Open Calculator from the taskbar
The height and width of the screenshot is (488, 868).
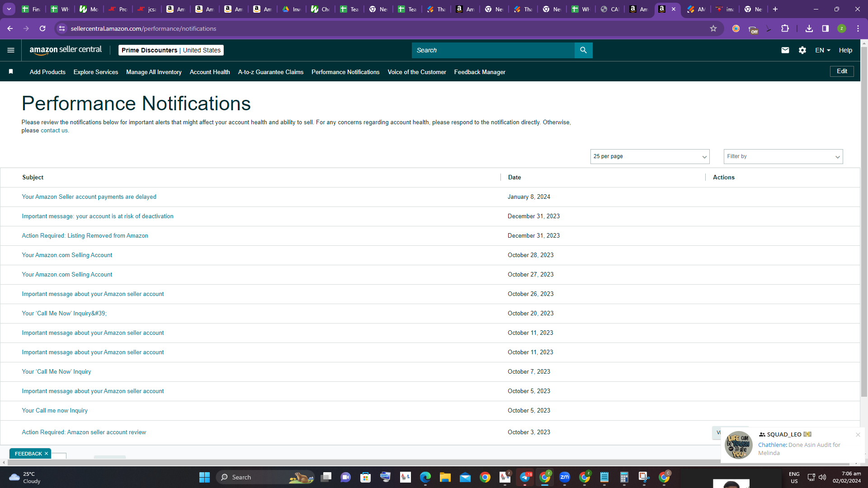click(624, 477)
